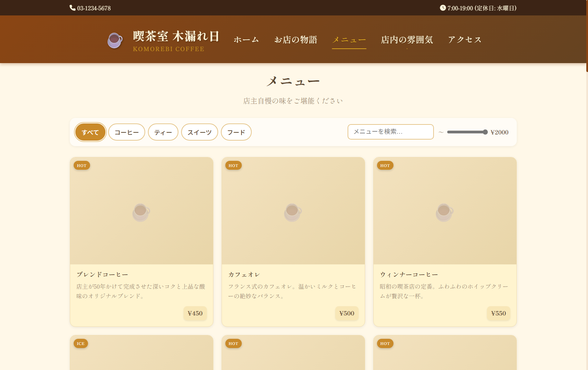The image size is (588, 370).
Task: Click the coffee cup image on ウィンナーコーヒー card
Action: point(445,212)
